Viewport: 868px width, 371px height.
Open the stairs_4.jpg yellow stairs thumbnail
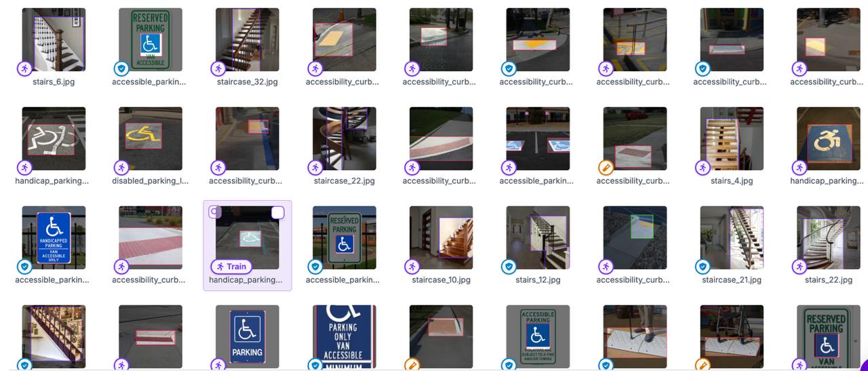click(x=732, y=138)
